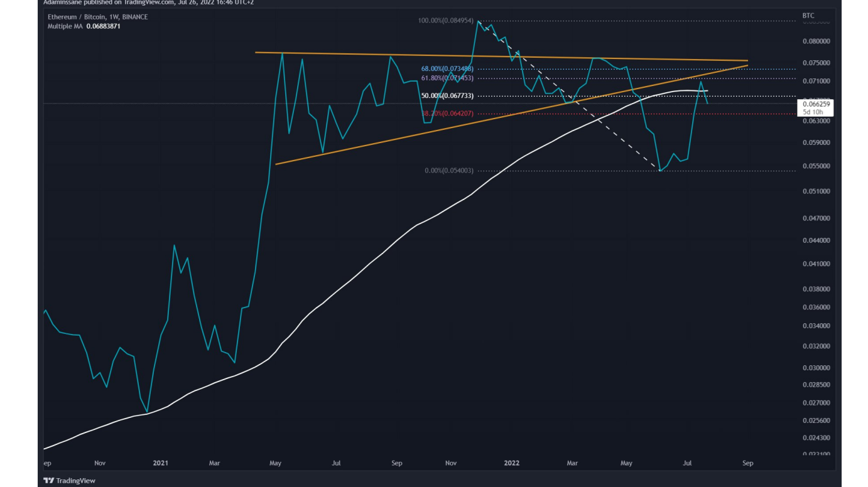Click the 68.00%(0.073486) Fibonacci level
Image resolution: width=868 pixels, height=487 pixels.
(x=447, y=67)
